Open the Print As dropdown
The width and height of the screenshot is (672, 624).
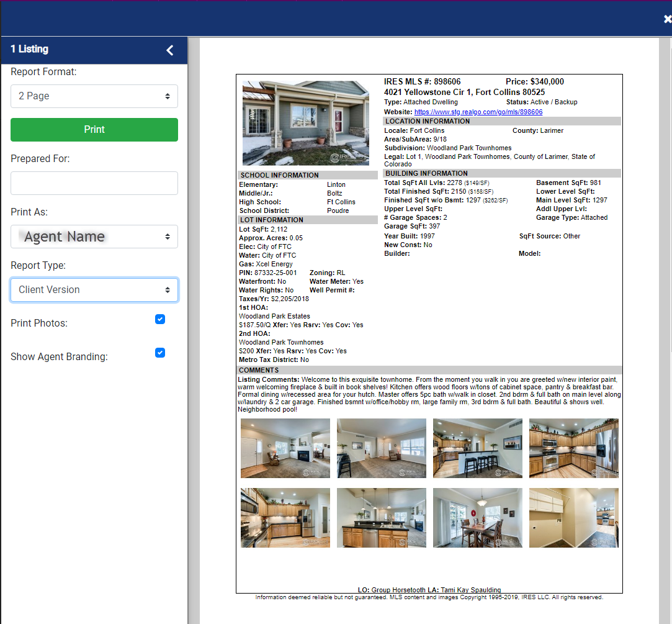tap(94, 237)
